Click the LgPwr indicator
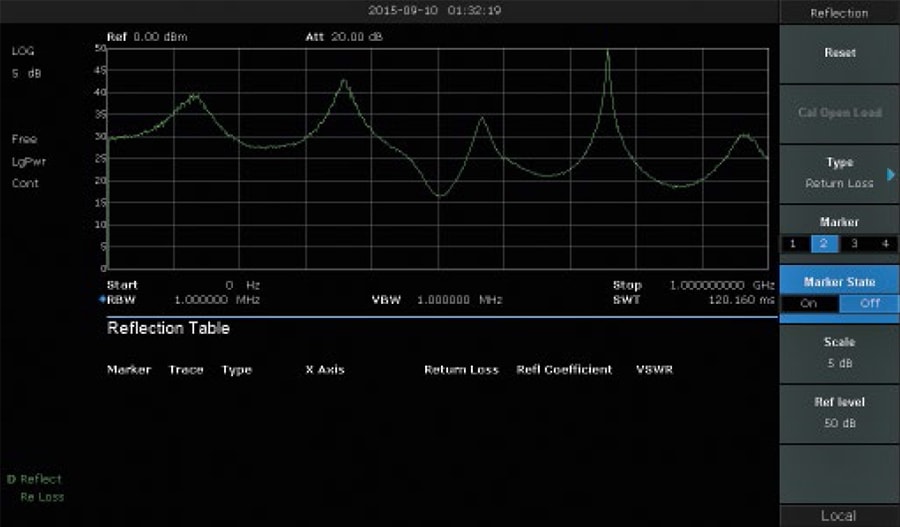The image size is (900, 527). click(x=29, y=162)
